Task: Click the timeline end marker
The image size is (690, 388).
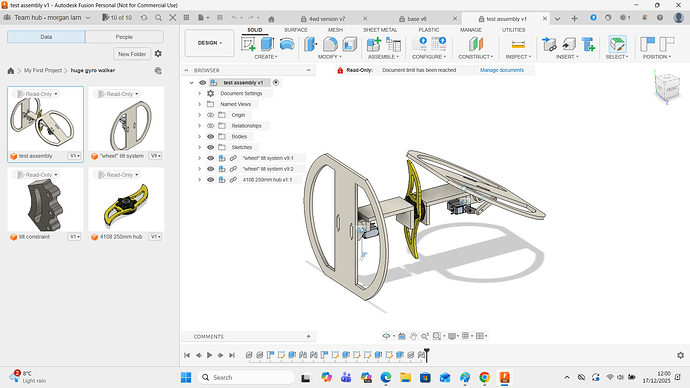Action: [x=426, y=355]
